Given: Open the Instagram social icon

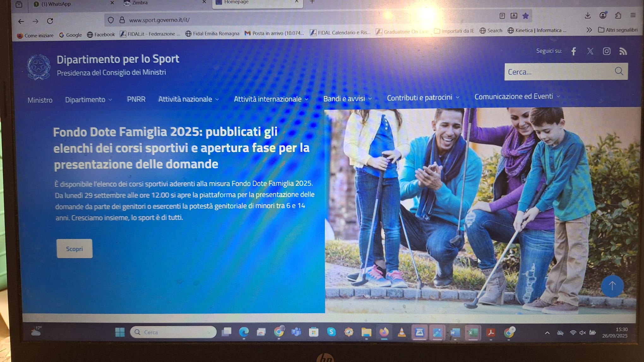Looking at the screenshot, I should click(x=606, y=51).
